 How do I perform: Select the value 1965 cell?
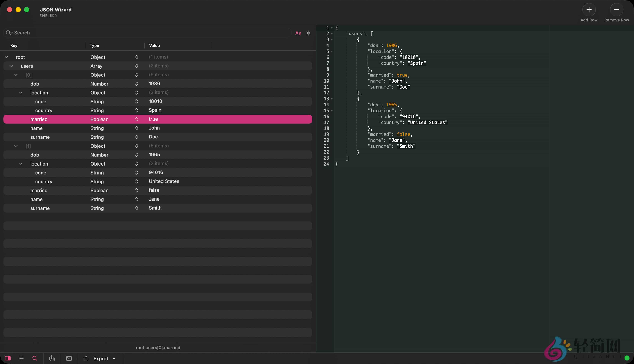[x=154, y=154]
